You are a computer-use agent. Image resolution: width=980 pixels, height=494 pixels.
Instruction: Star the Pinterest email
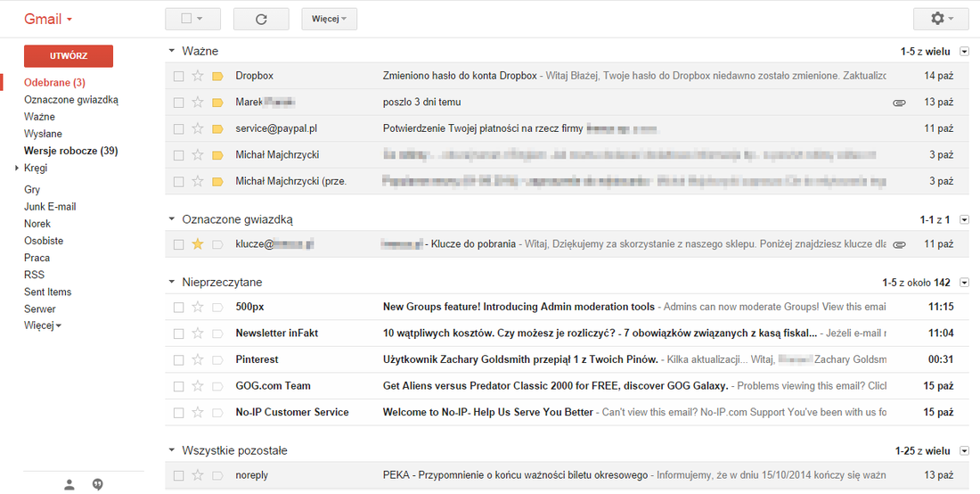pos(198,359)
